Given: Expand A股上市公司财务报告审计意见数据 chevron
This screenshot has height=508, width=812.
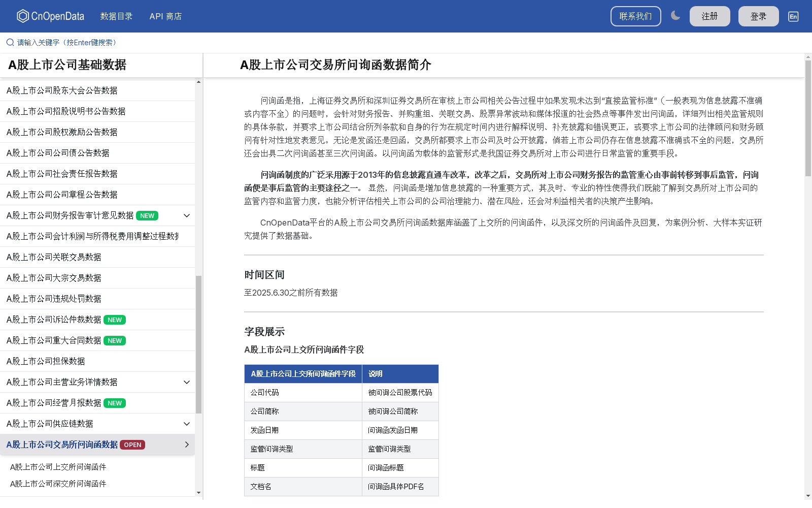Looking at the screenshot, I should click(187, 215).
